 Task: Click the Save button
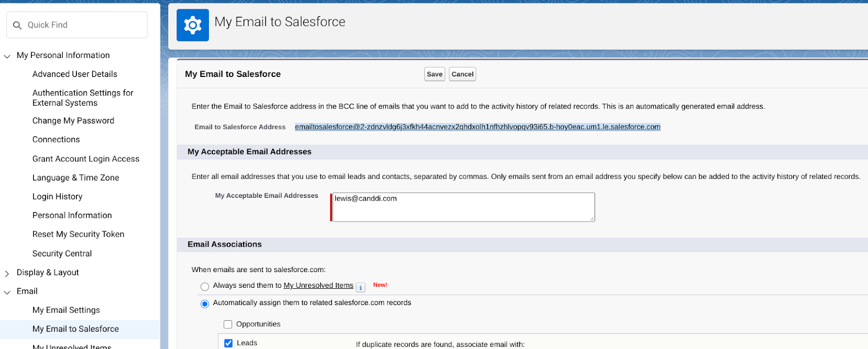[x=435, y=74]
